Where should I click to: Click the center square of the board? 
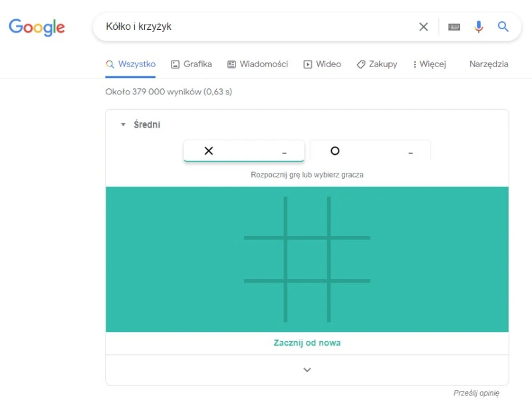[307, 259]
